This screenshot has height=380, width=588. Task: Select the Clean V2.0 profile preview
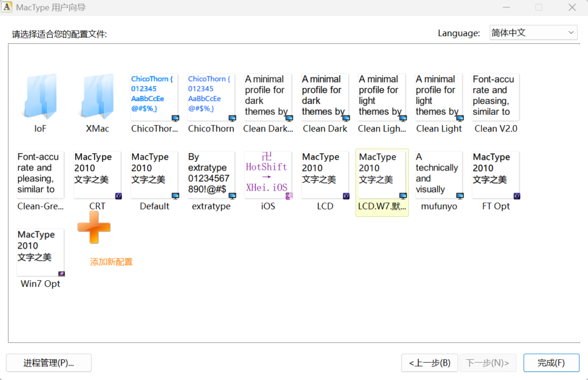tap(496, 98)
